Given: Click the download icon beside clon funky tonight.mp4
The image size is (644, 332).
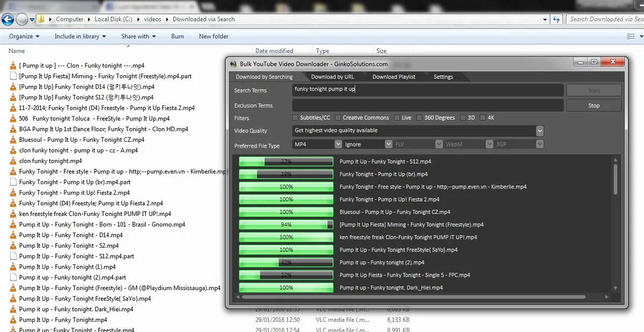Looking at the screenshot, I should tap(12, 161).
